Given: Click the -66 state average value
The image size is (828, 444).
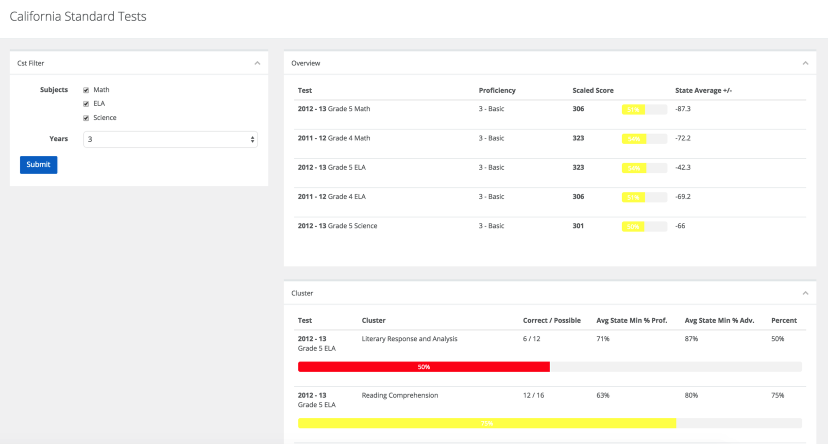Looking at the screenshot, I should 680,226.
